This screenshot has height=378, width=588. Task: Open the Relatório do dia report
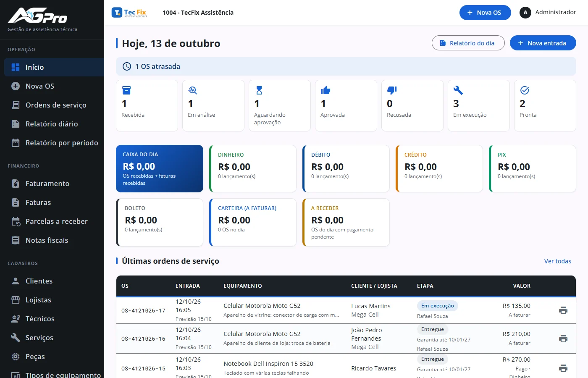pos(468,43)
